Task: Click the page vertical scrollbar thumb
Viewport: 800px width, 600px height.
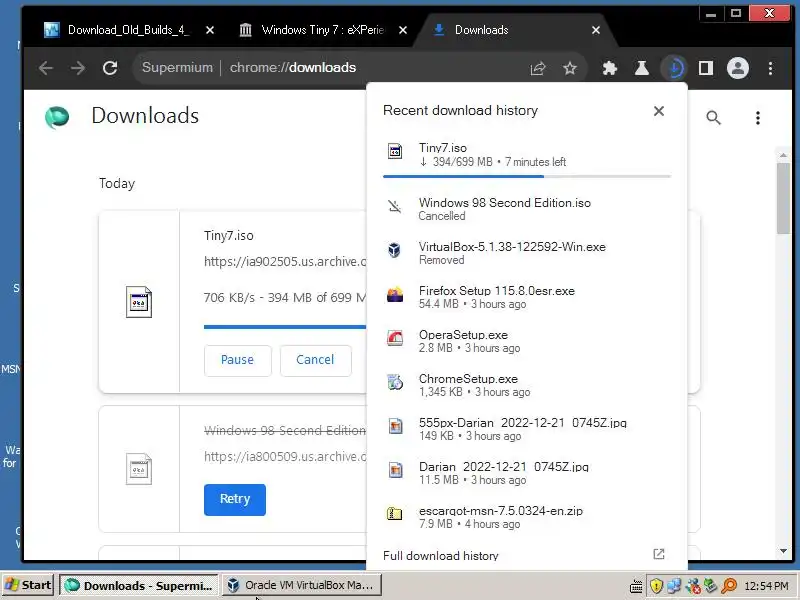Action: click(x=783, y=197)
